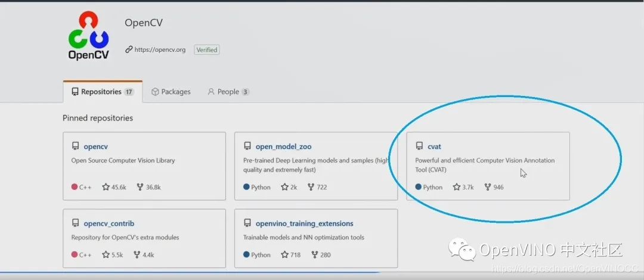
Task: Switch to the Packages tab
Action: click(x=171, y=92)
